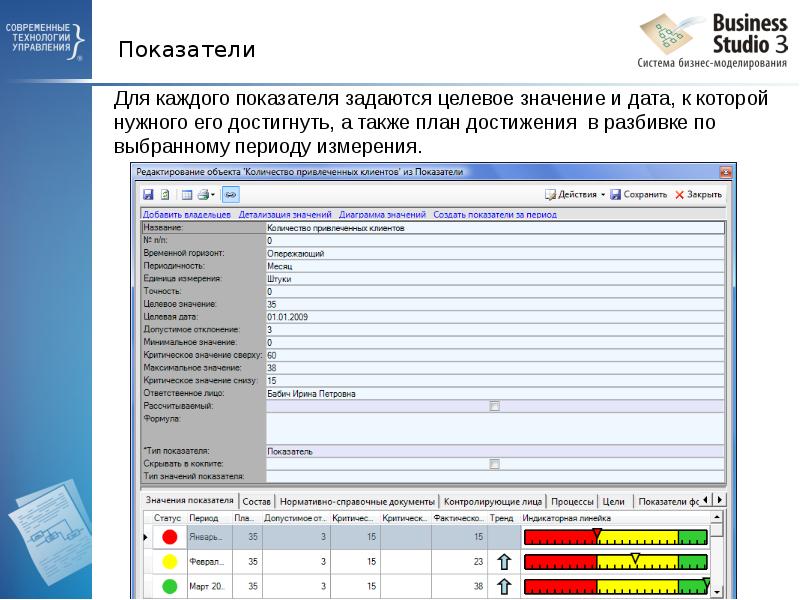Click the printer icon
Screen dimensions: 800x600
(x=204, y=194)
